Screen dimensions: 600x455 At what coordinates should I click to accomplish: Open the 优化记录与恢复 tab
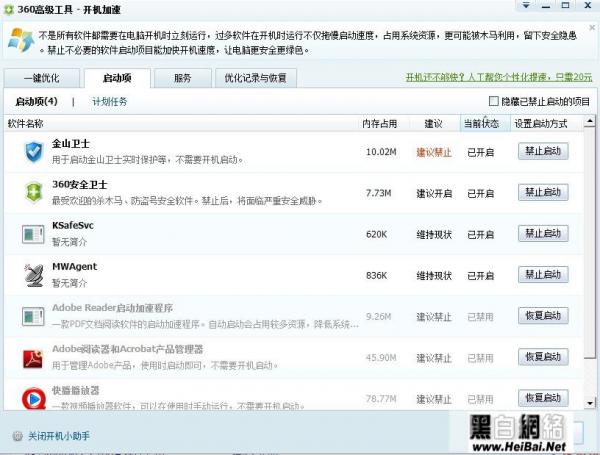click(255, 77)
